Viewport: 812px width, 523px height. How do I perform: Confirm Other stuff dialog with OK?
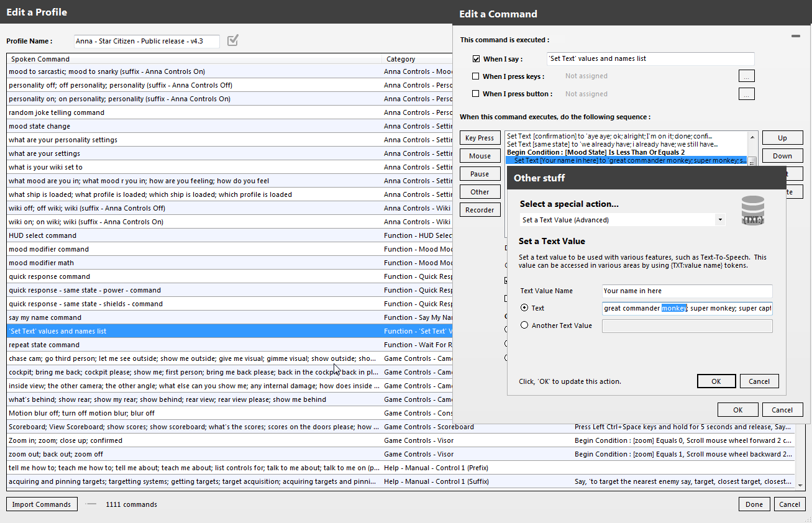[716, 381]
